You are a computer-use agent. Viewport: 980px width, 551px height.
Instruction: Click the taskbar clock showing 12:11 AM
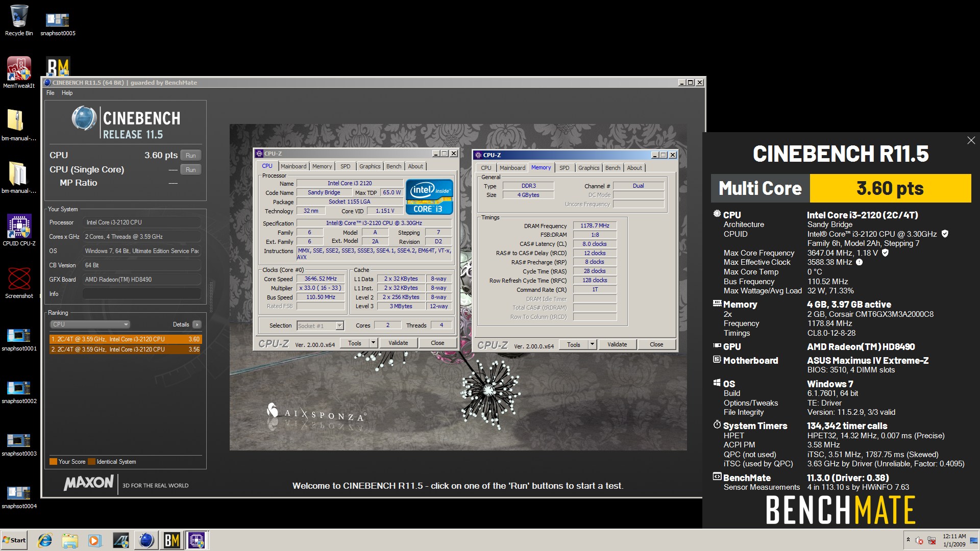954,540
